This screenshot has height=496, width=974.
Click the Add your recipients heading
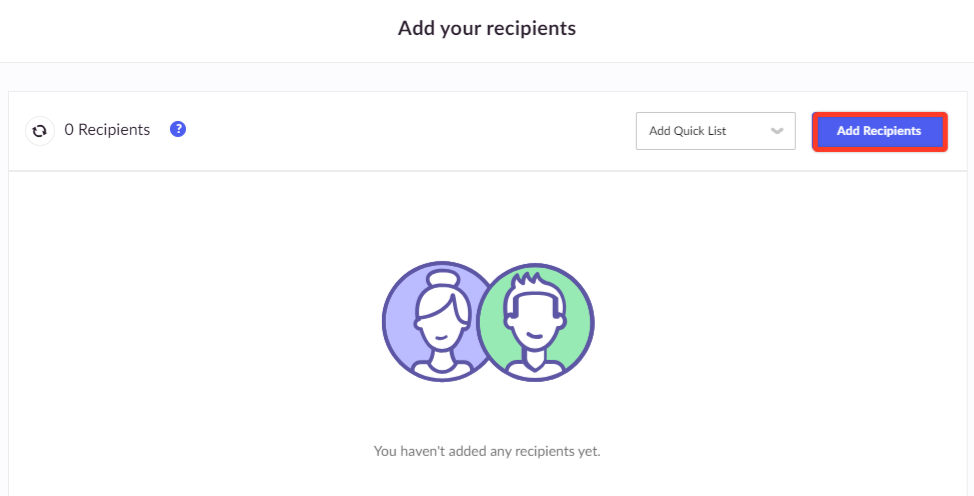pyautogui.click(x=487, y=29)
